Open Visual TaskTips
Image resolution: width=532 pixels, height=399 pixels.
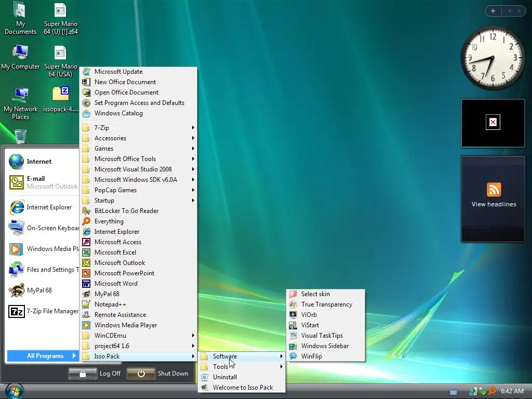tap(325, 335)
